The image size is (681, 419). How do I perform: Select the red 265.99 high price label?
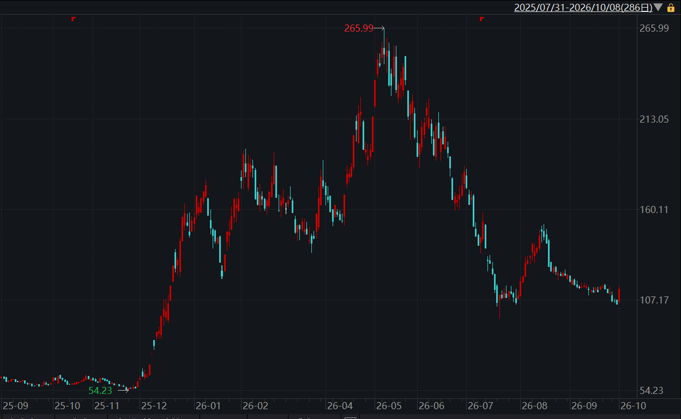coord(359,28)
